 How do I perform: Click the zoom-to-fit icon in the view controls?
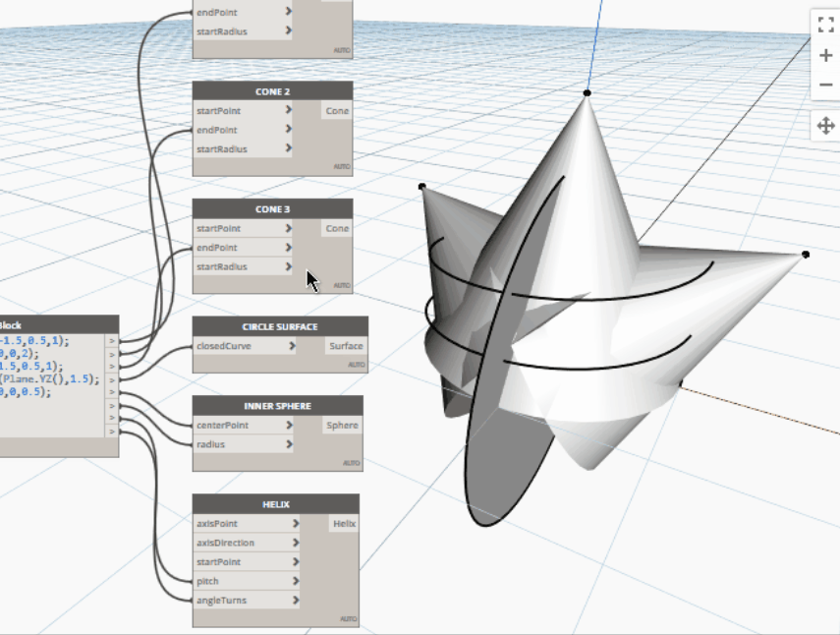click(x=825, y=25)
